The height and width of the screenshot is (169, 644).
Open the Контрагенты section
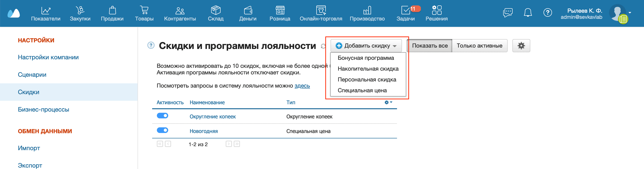coord(180,13)
